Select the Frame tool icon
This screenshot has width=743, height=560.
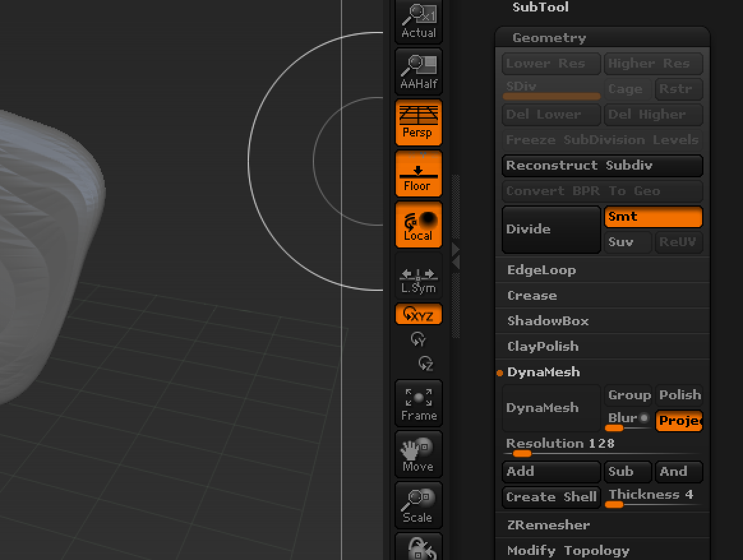[418, 402]
